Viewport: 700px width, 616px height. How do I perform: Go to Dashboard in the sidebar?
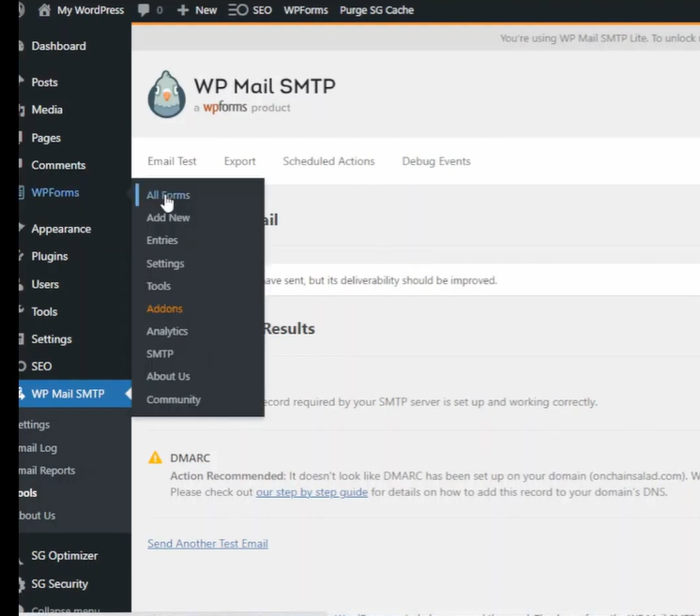(58, 46)
